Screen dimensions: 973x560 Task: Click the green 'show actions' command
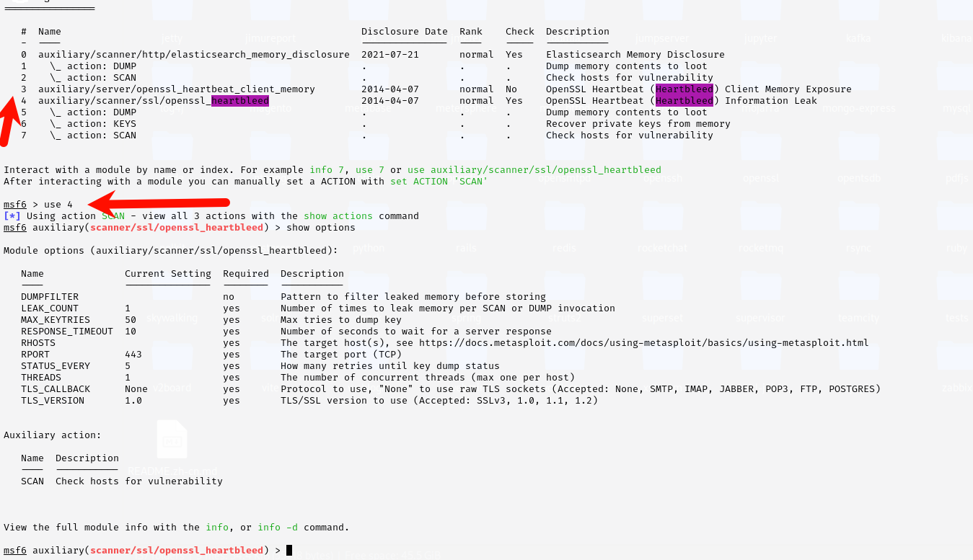point(338,216)
